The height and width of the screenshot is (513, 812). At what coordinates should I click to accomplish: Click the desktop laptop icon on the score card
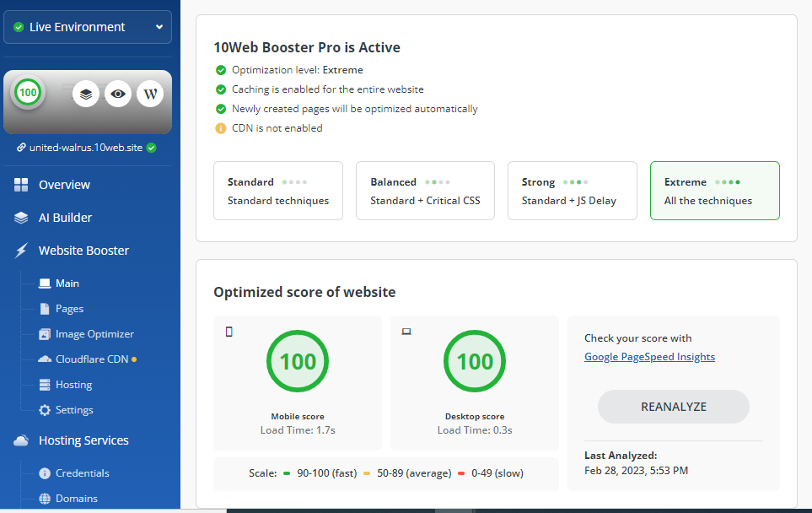(x=406, y=332)
